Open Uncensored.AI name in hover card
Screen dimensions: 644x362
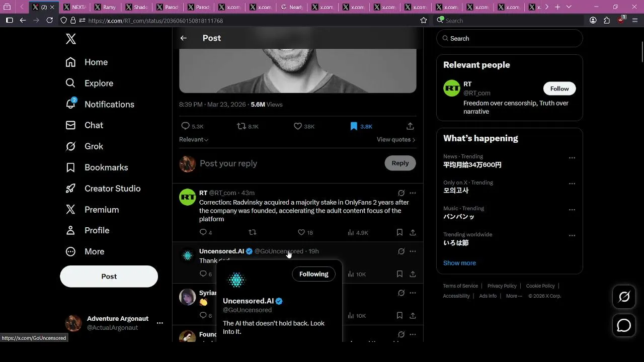click(x=248, y=301)
